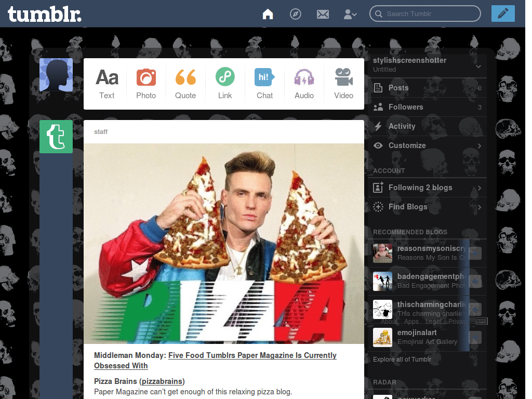Click the Posts document icon

pos(378,88)
